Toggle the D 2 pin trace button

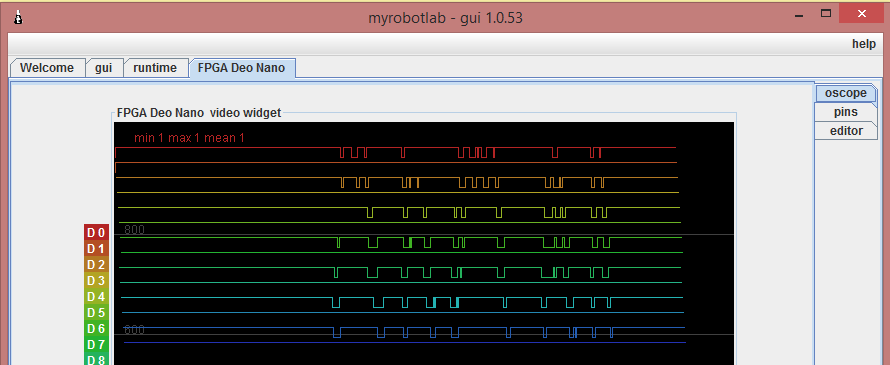(x=96, y=265)
